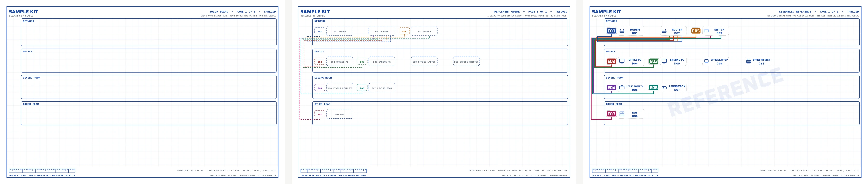
Task: Select the gamepad icon on Living Xbox D07
Action: [x=664, y=88]
